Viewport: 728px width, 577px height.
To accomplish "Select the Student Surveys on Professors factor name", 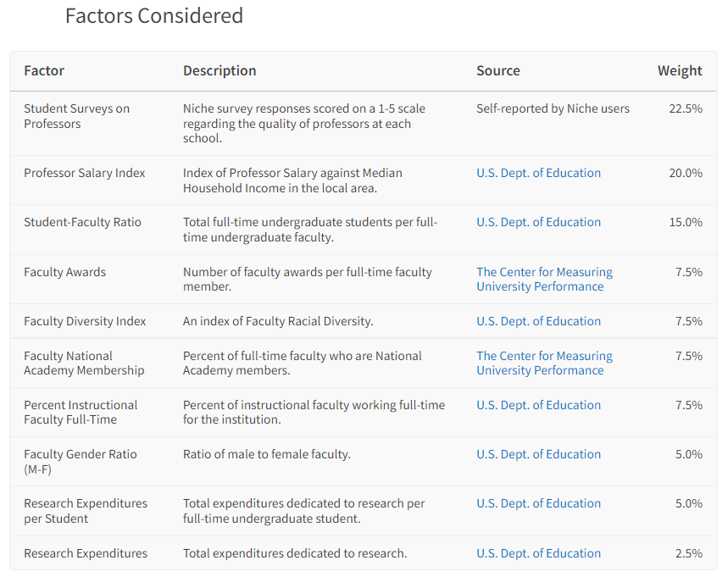I will pyautogui.click(x=76, y=116).
